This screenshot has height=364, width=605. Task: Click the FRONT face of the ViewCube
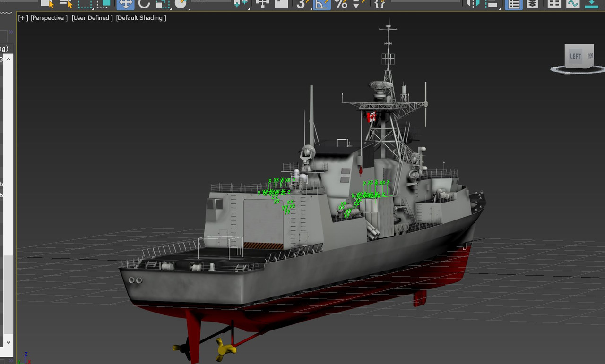[x=589, y=56]
